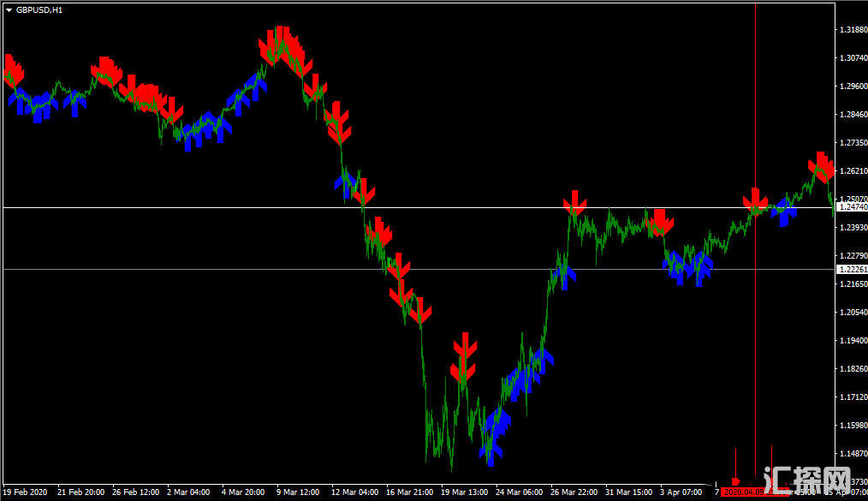
Task: Click the 2 Mar 04:00 time label
Action: point(188,492)
